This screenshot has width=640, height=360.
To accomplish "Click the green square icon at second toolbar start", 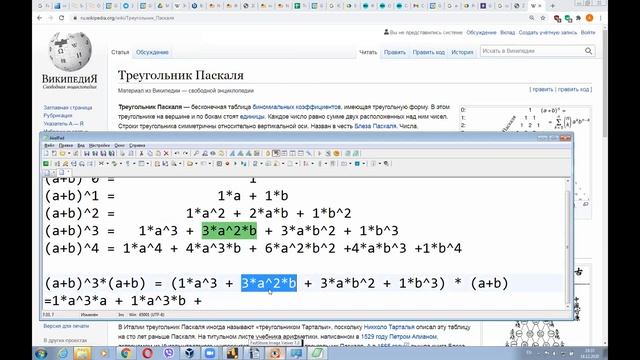I will [46, 164].
